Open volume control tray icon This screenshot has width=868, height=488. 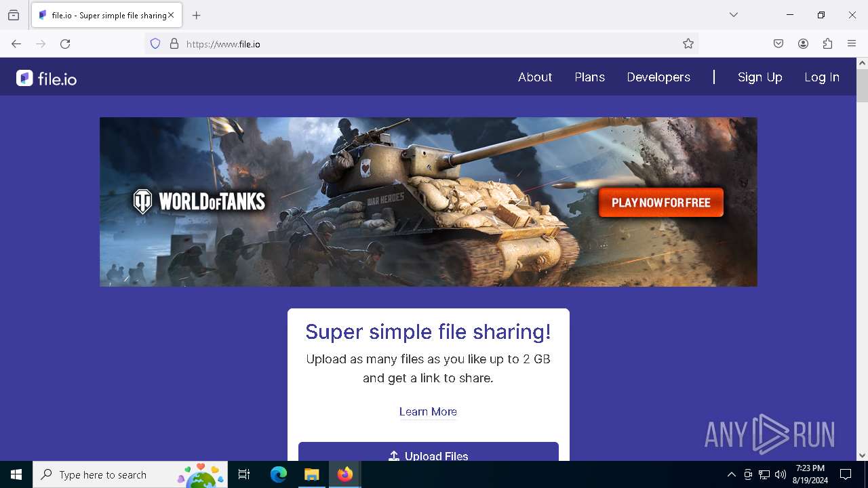[x=781, y=474]
